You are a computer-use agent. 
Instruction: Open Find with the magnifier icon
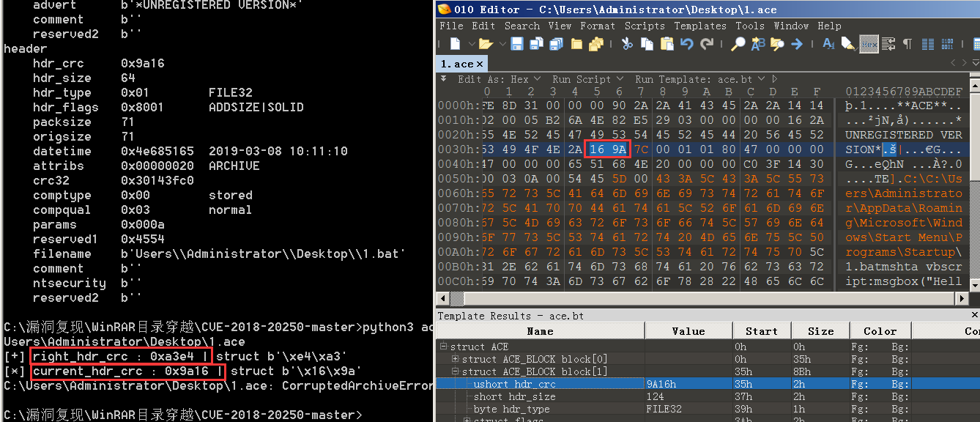(738, 44)
